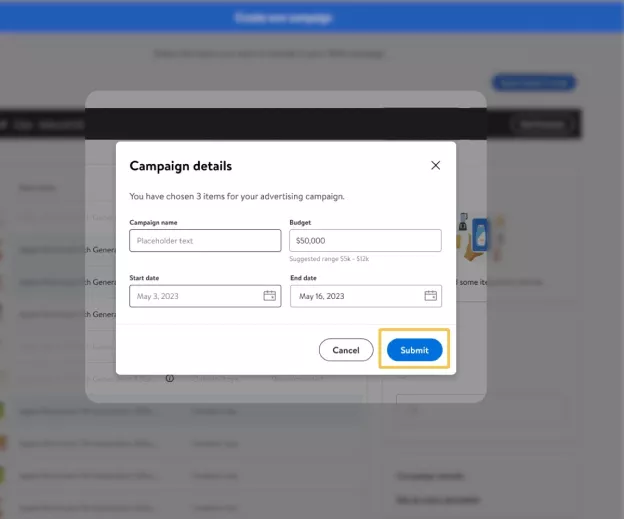Click the blue page header bar

pyautogui.click(x=312, y=17)
